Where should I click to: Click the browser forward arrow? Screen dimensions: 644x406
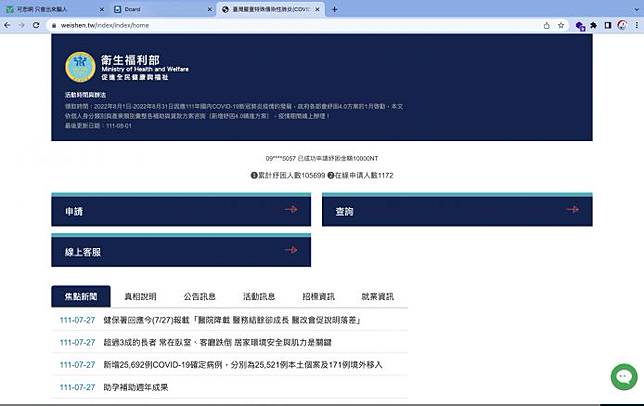coord(21,25)
